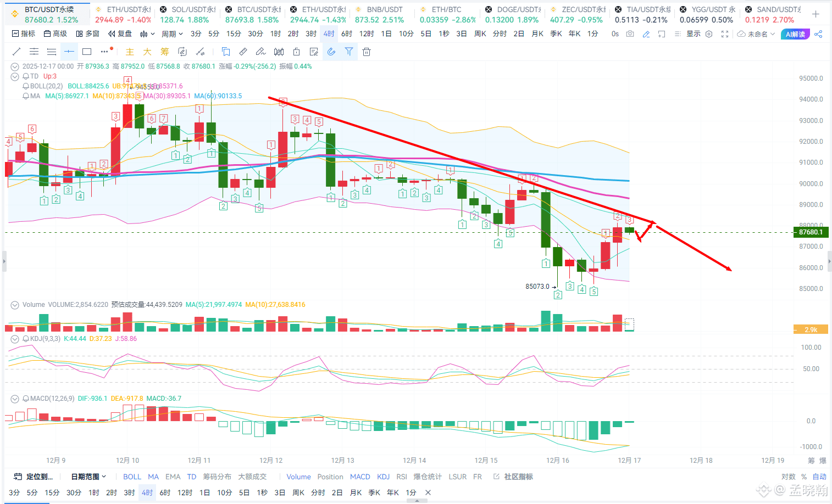
Task: Click the 自动 auto scale option
Action: [x=819, y=477]
